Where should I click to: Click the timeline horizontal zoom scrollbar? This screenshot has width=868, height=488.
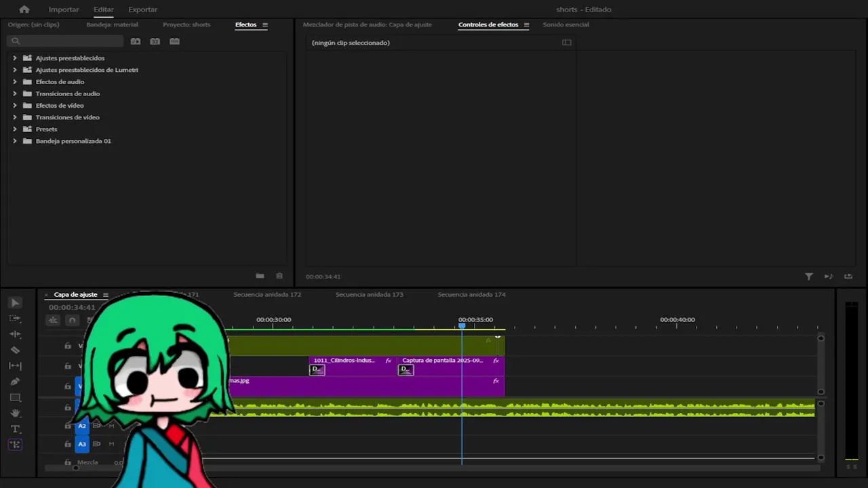pyautogui.click(x=431, y=468)
